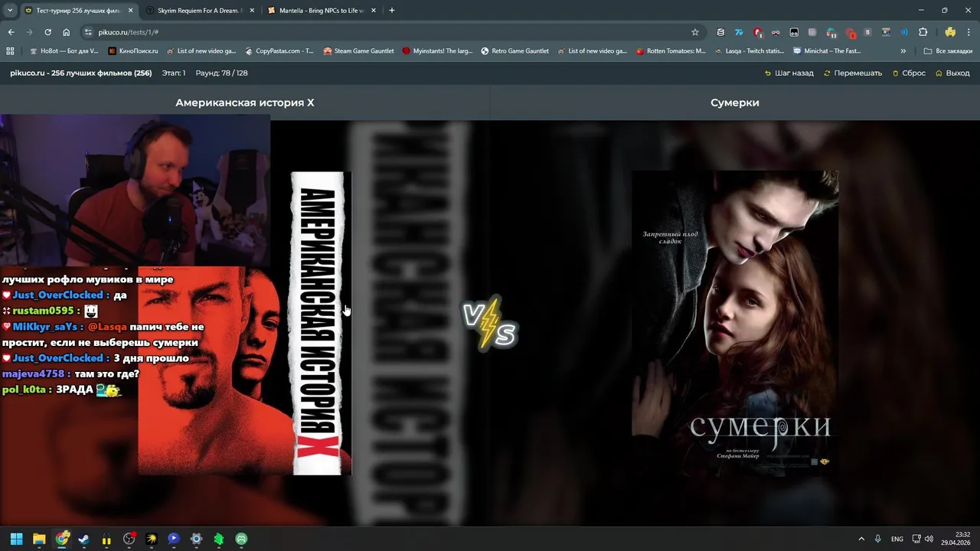Reload the page with refresh icon
Image resolution: width=980 pixels, height=551 pixels.
tap(47, 32)
